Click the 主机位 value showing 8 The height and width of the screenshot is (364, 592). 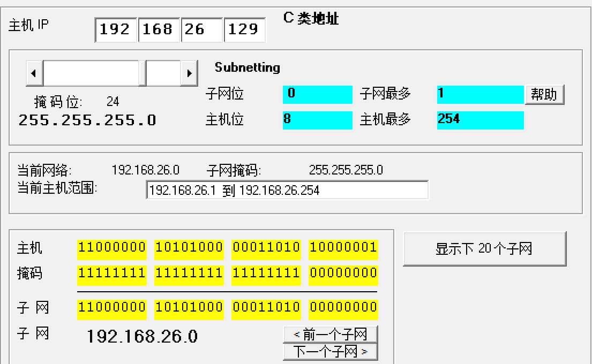coord(317,120)
